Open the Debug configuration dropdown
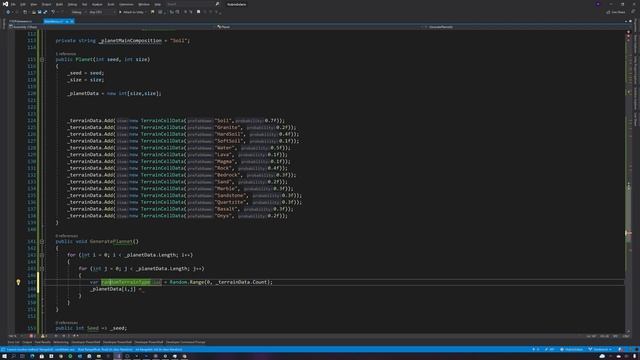This screenshot has width=640, height=360. pos(78,12)
